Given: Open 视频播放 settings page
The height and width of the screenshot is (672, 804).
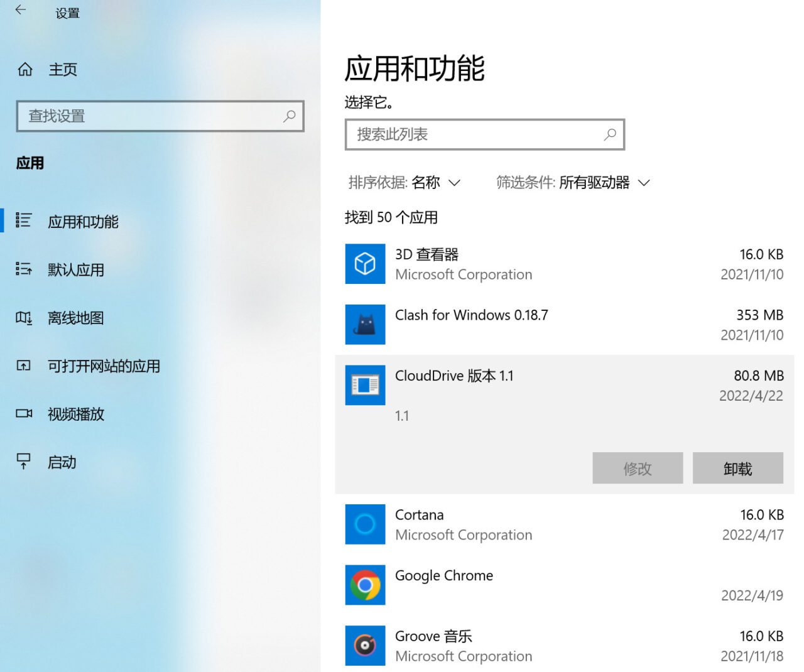Looking at the screenshot, I should tap(76, 415).
